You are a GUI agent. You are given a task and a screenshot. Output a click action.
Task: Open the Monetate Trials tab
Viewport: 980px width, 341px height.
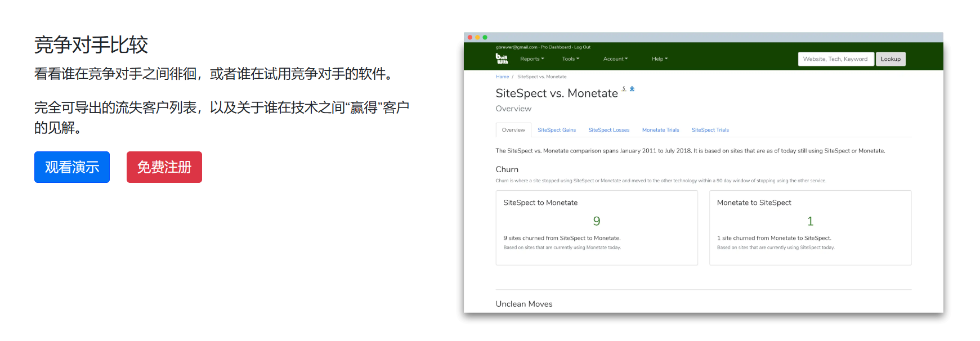pos(661,130)
